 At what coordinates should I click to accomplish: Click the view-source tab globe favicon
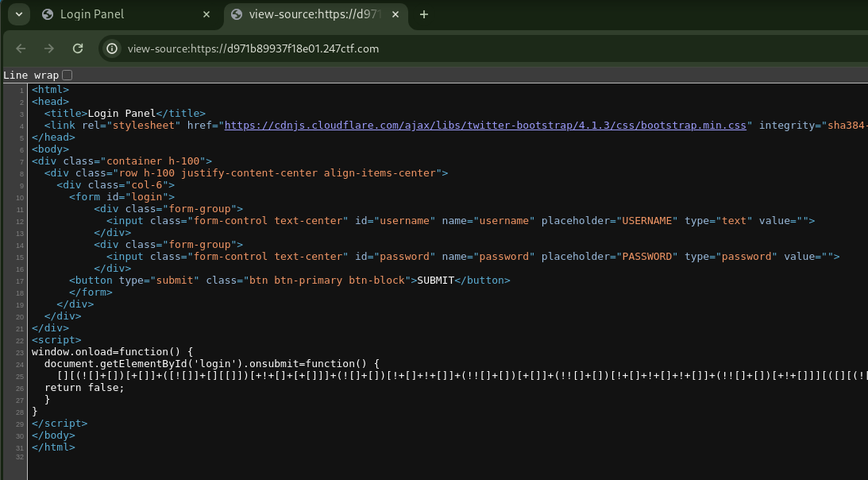pyautogui.click(x=237, y=14)
